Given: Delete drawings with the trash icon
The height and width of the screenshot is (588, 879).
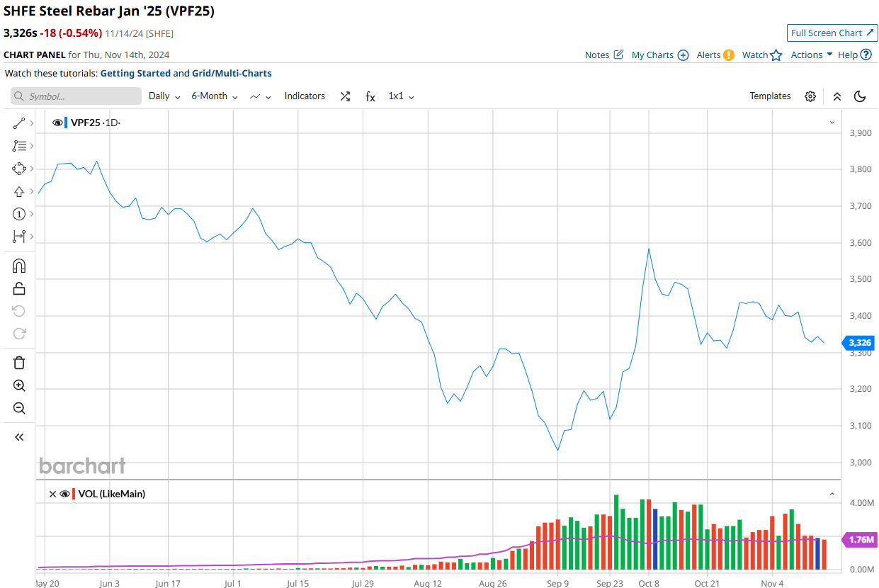Looking at the screenshot, I should (19, 363).
